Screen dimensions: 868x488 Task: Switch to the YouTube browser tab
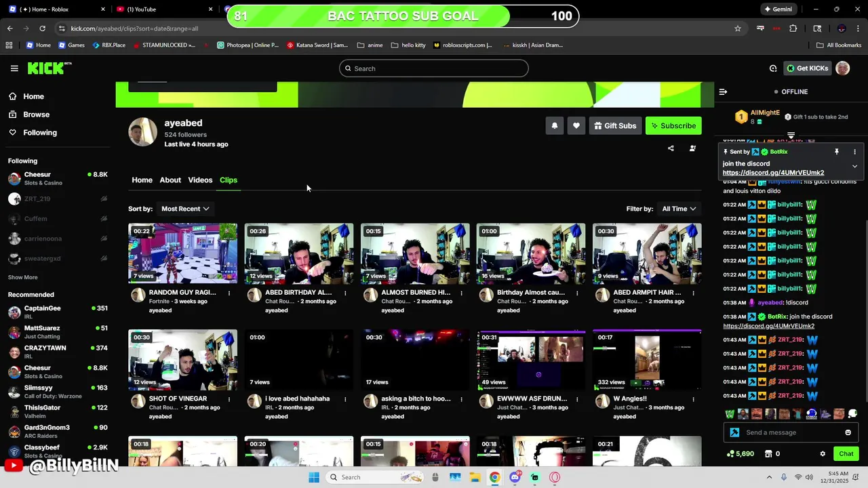[x=163, y=9]
